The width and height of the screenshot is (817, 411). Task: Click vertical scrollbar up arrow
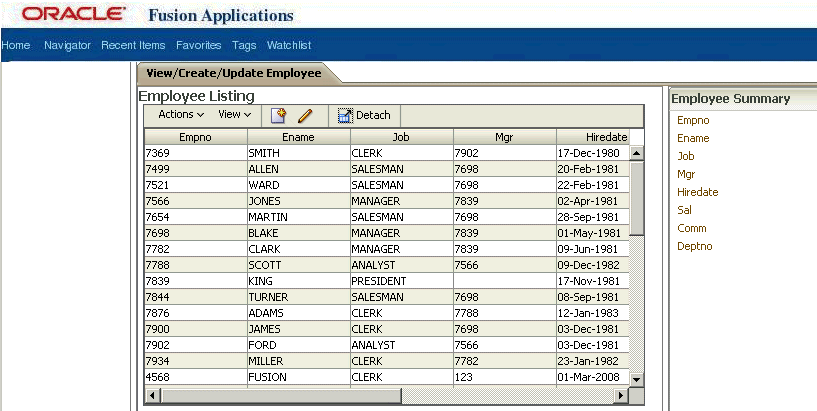[637, 153]
